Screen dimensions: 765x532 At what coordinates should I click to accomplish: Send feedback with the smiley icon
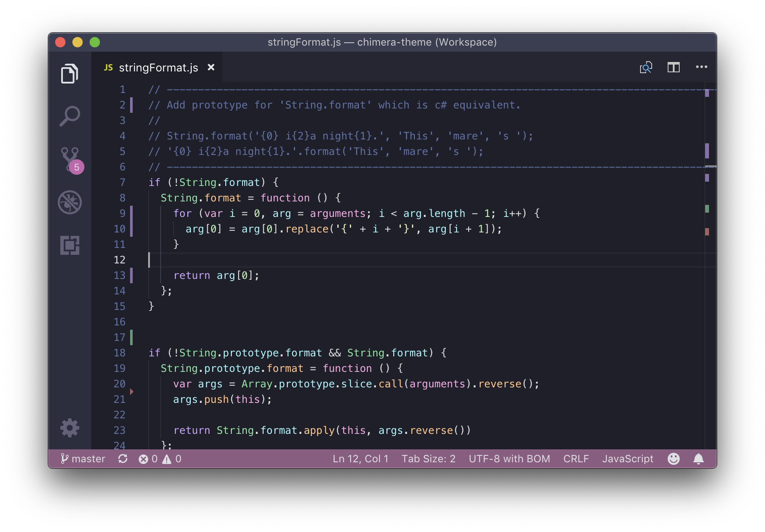[674, 459]
